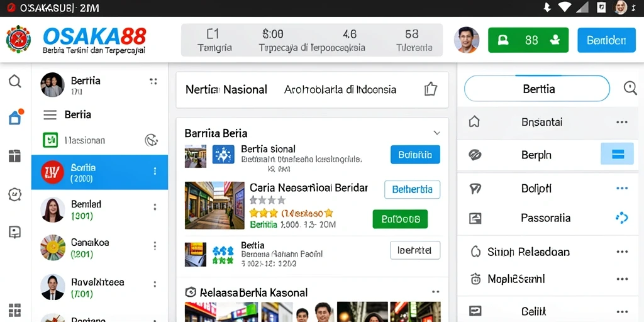Click the gray star rating row

267,200
